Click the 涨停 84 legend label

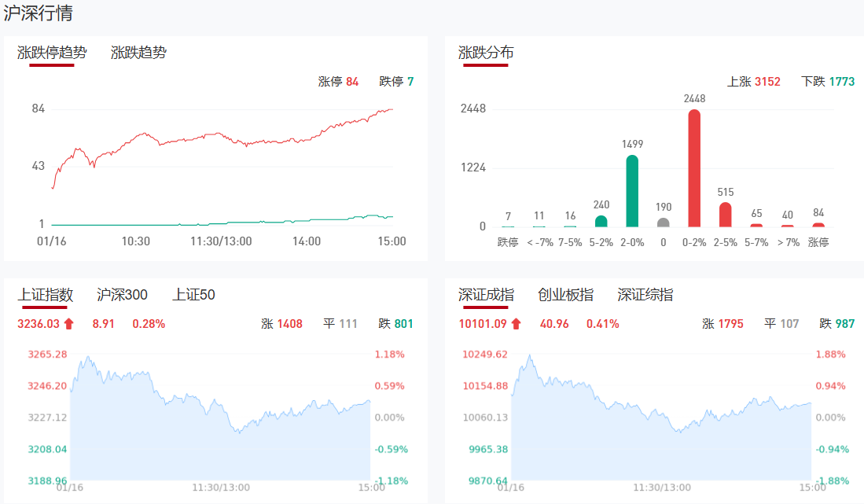[x=338, y=81]
